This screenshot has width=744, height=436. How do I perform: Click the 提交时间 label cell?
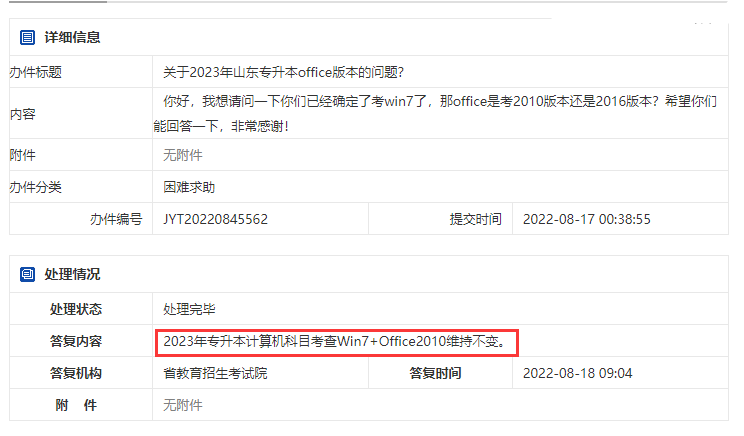click(440, 219)
